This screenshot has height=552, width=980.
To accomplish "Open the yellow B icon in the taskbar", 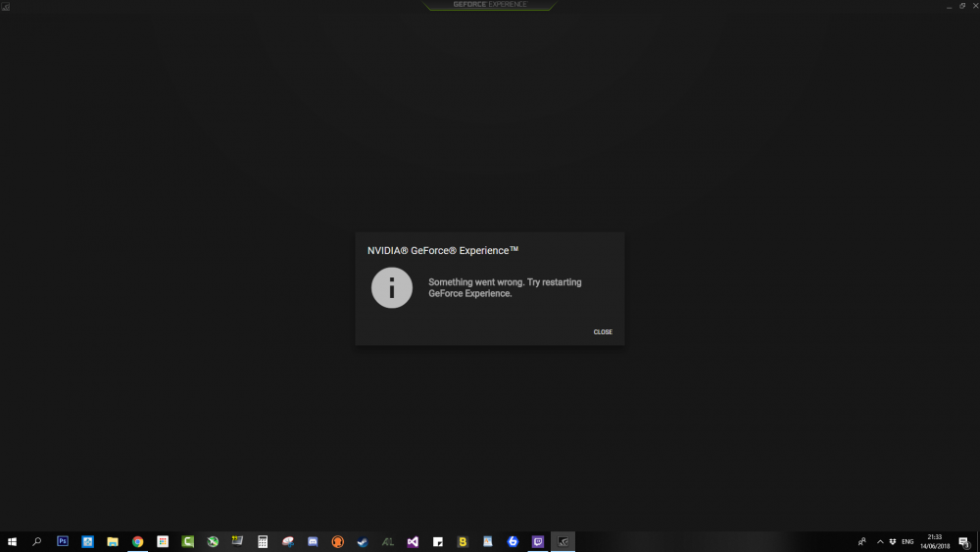I will [x=463, y=541].
